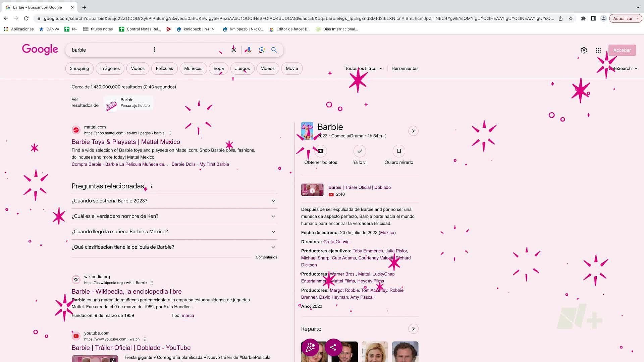Open options for youtube.com result

[145, 339]
